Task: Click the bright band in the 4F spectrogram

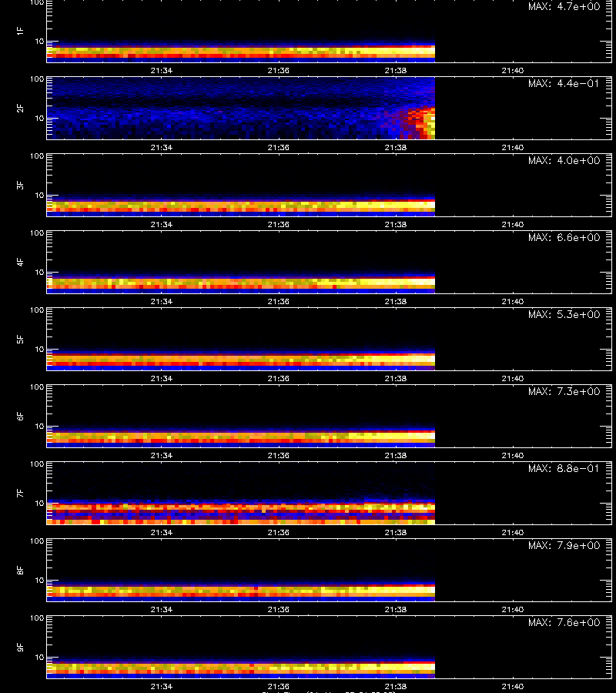Action: click(241, 283)
